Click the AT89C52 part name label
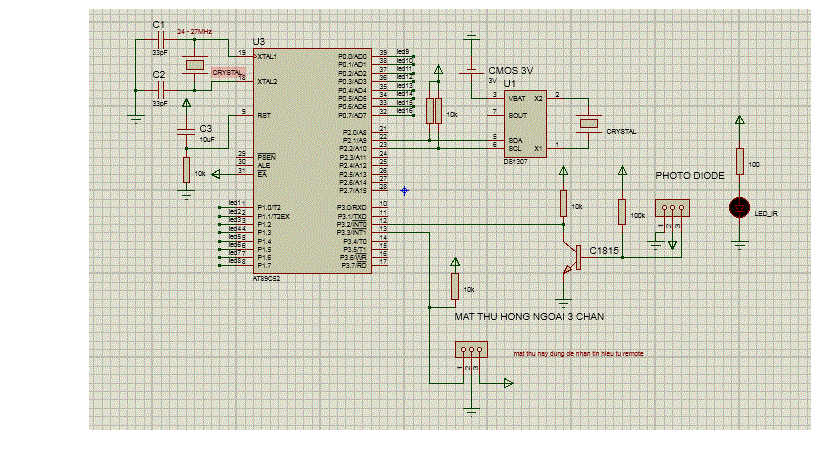The width and height of the screenshot is (819, 460). 266,279
